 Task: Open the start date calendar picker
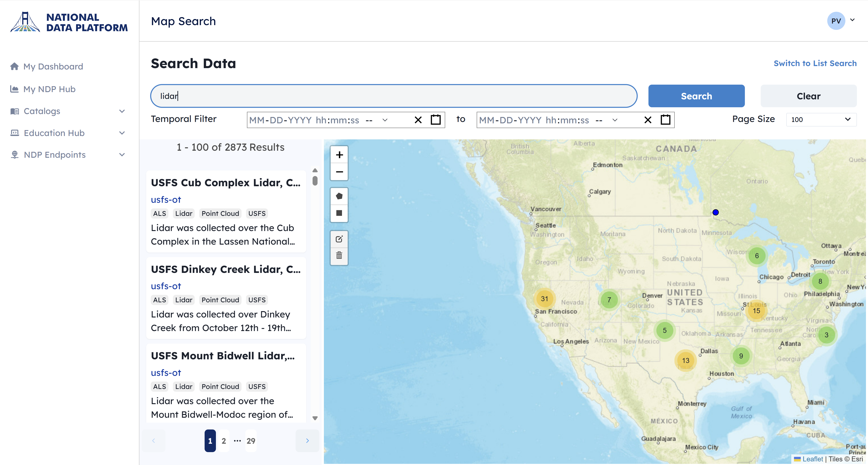click(435, 120)
